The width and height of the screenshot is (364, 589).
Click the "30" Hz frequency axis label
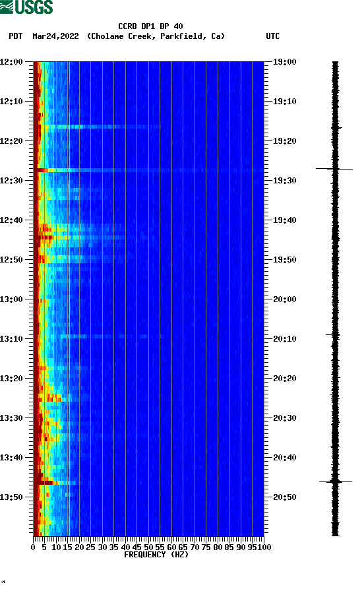click(103, 547)
